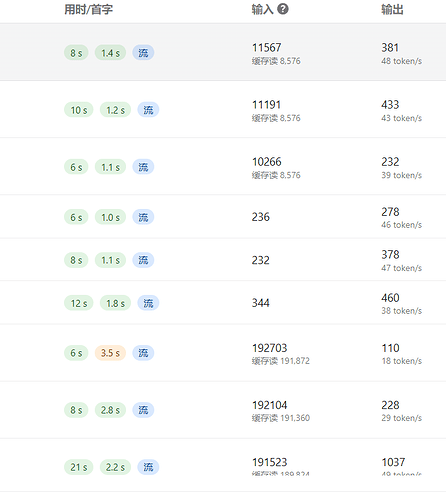This screenshot has height=500, width=446.
Task: Click 缓存读 8,576 under 10266
Action: (276, 175)
